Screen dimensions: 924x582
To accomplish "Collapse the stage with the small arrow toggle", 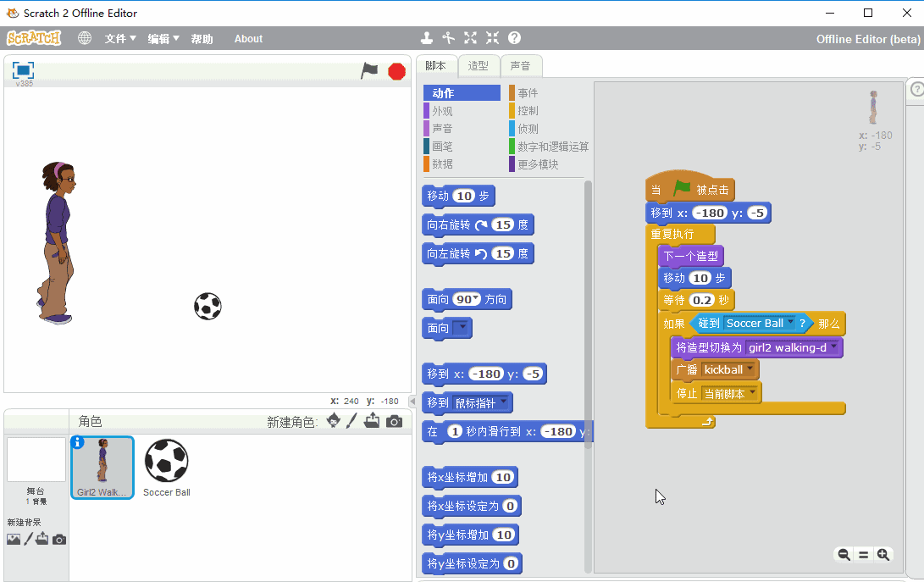I will (412, 401).
